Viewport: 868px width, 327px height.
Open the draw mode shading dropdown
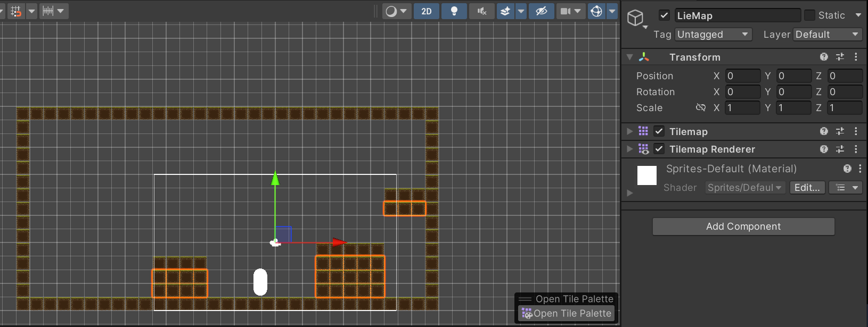(x=397, y=11)
